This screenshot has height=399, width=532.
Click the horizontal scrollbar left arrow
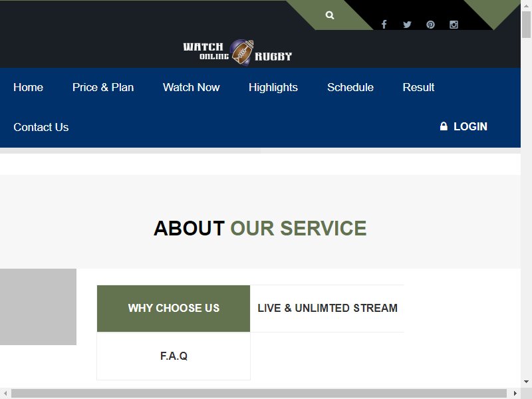[5, 394]
